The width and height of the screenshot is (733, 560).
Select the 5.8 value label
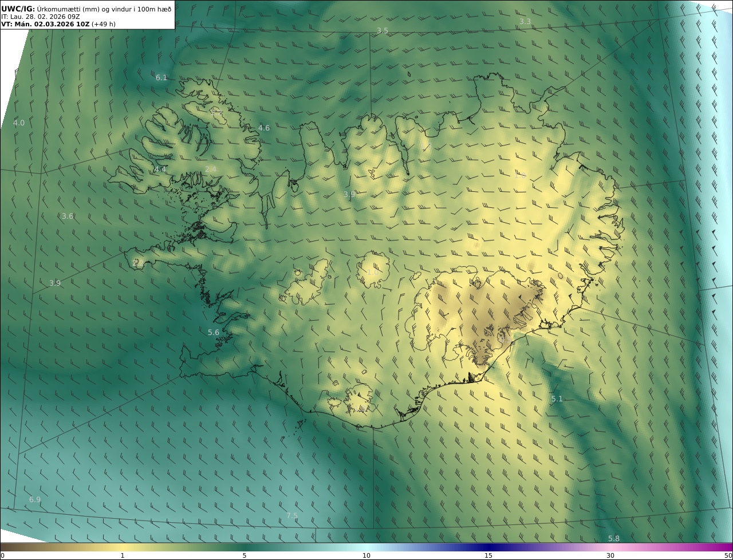(x=614, y=539)
